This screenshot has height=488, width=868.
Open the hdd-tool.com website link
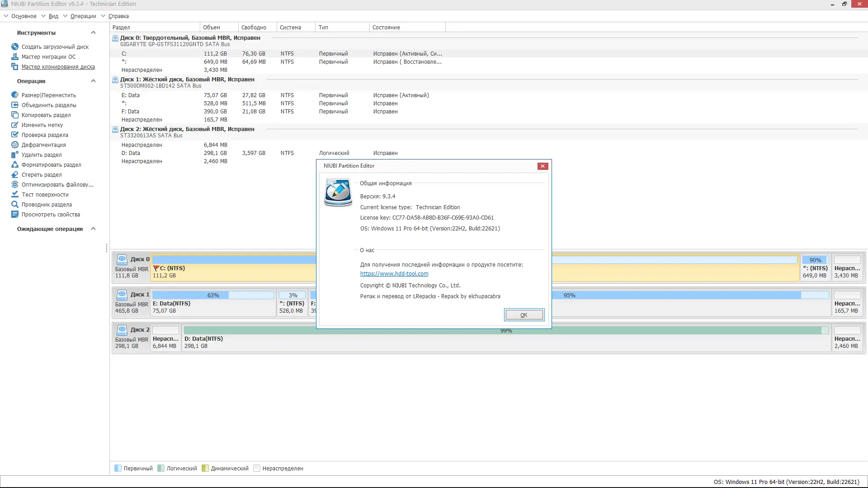[394, 273]
